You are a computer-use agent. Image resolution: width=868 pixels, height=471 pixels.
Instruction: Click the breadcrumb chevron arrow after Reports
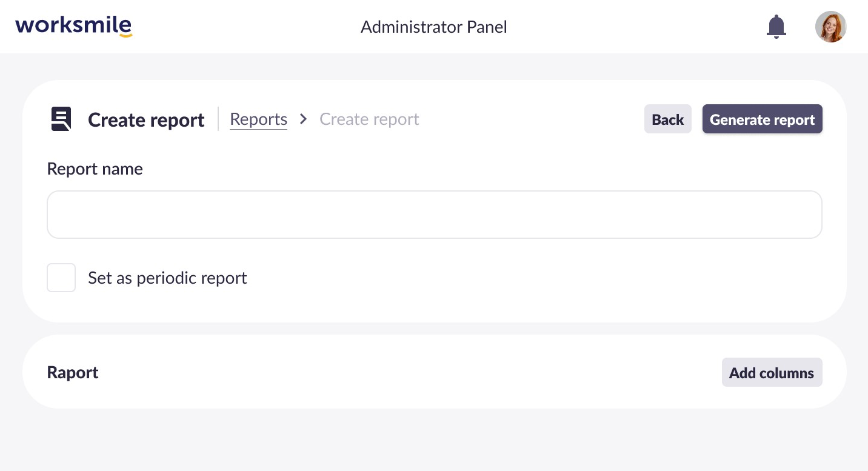304,119
